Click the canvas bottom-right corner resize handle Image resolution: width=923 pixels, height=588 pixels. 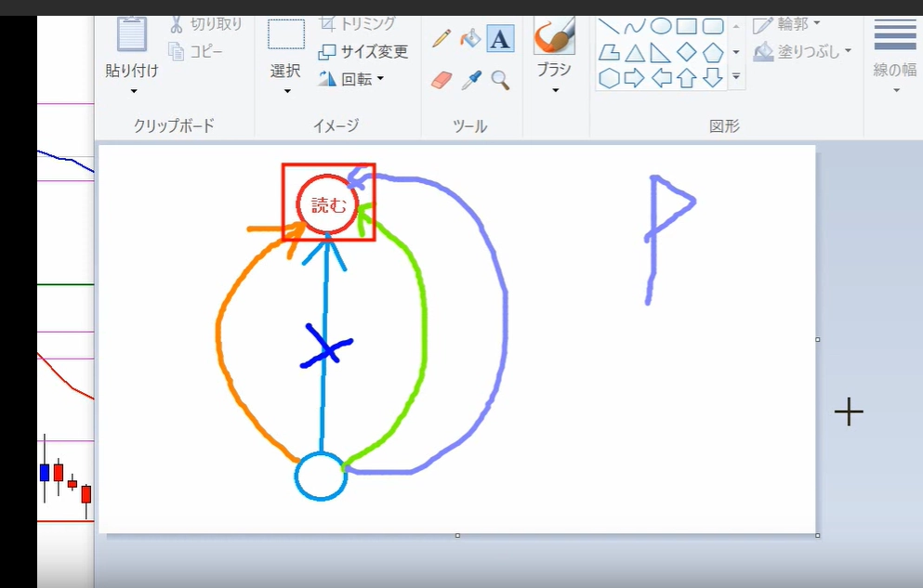coord(817,535)
